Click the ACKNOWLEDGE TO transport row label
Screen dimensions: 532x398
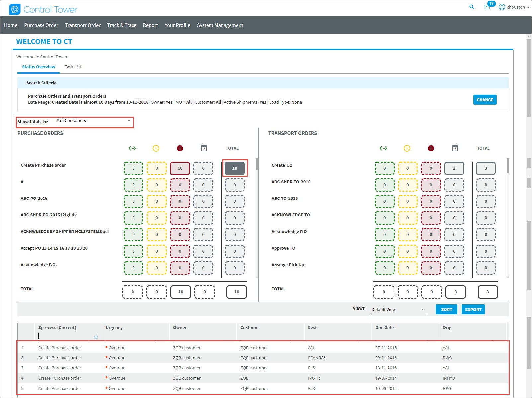pos(291,215)
